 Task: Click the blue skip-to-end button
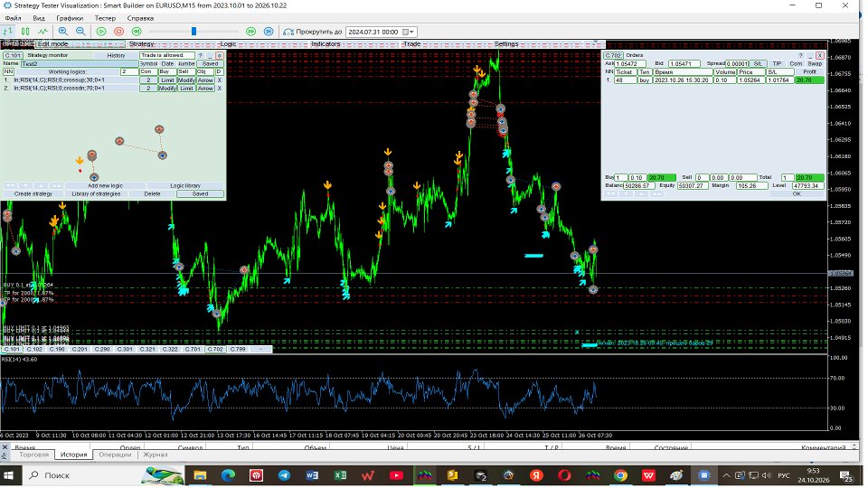pyautogui.click(x=269, y=32)
